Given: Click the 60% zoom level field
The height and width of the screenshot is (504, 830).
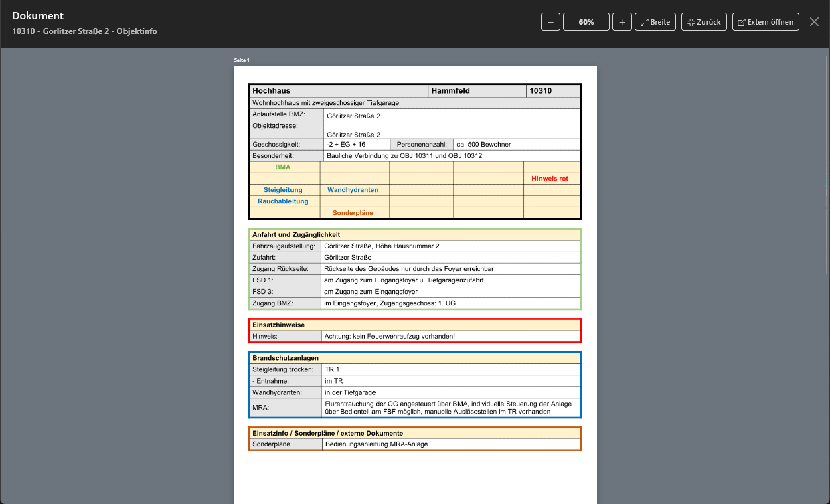Looking at the screenshot, I should (x=586, y=22).
